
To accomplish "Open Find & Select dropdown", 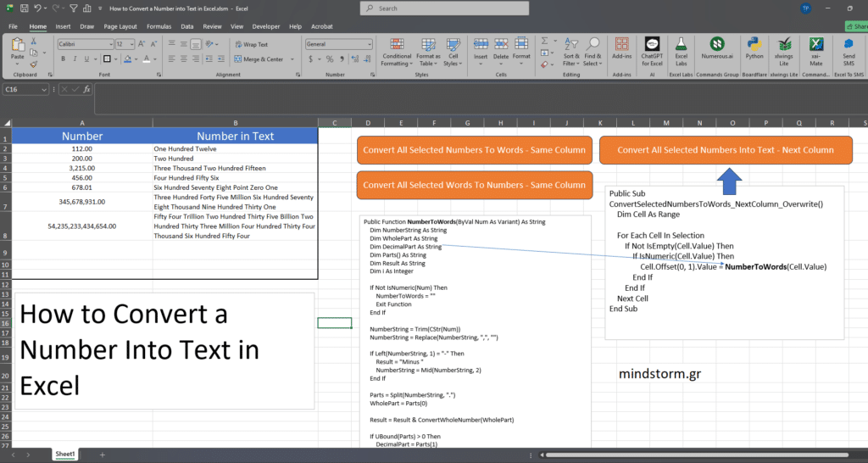I will pyautogui.click(x=593, y=52).
